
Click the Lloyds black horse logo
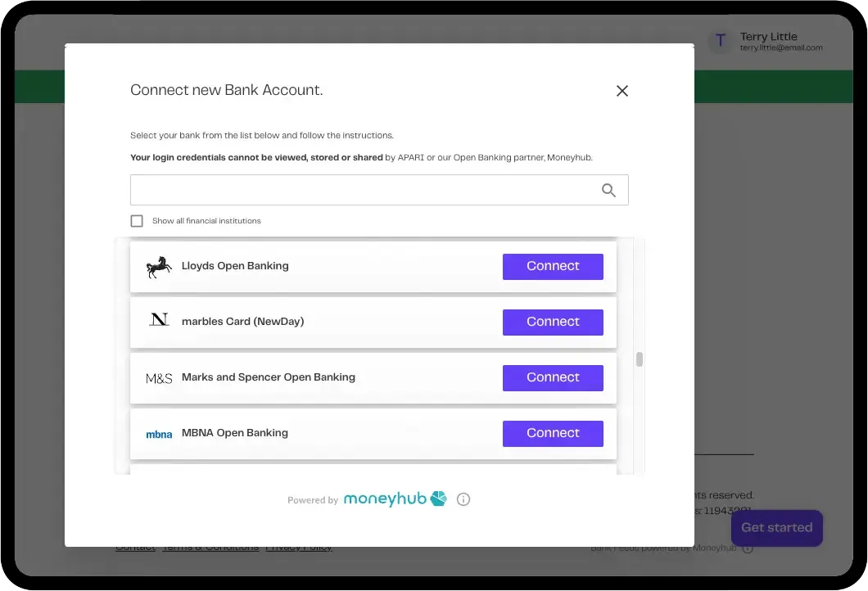pos(159,267)
